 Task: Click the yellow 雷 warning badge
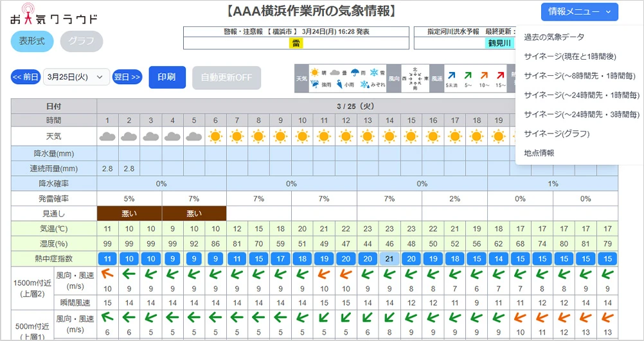coord(296,43)
